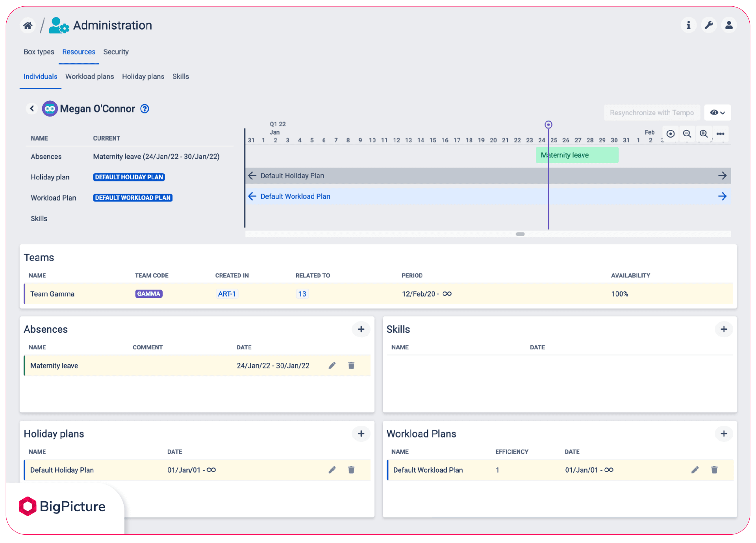This screenshot has height=543, width=756.
Task: Select Default Workload Plan row name
Action: 428,470
